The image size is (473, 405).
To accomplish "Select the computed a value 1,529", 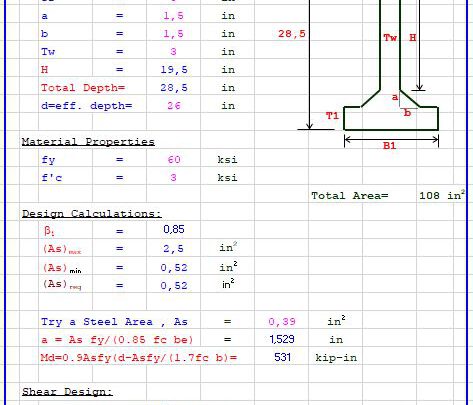I will click(282, 339).
